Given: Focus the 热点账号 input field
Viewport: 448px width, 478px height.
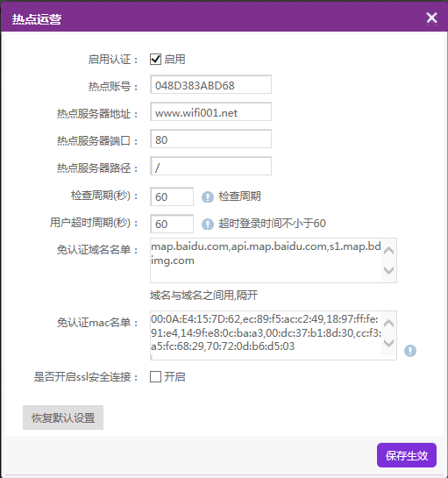Looking at the screenshot, I should tap(210, 84).
